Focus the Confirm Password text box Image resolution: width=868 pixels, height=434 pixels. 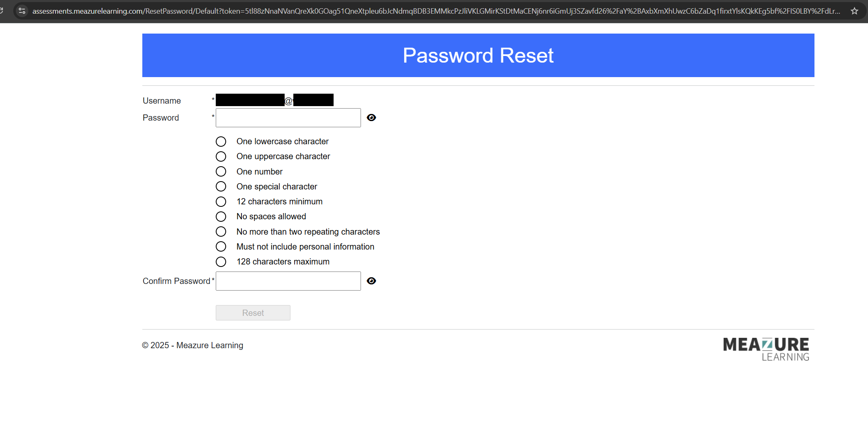(288, 281)
